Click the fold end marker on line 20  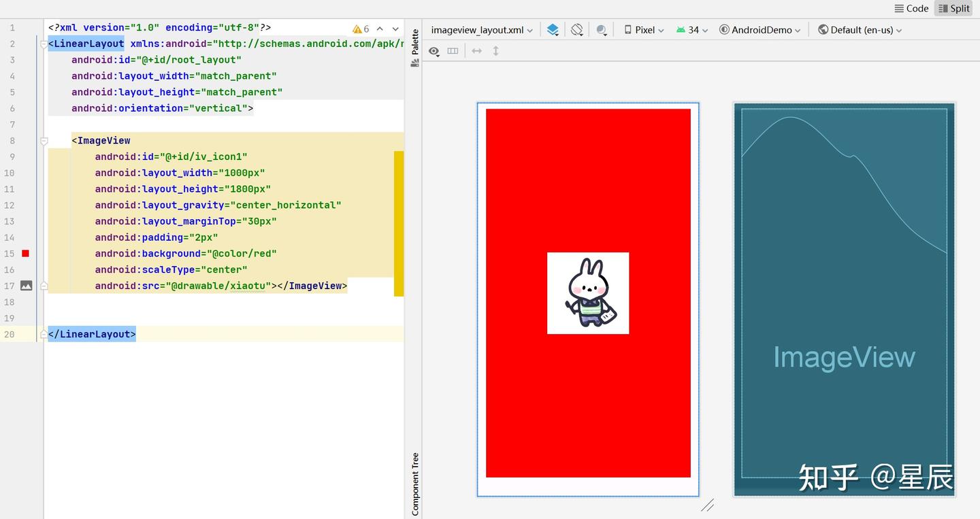coord(44,334)
